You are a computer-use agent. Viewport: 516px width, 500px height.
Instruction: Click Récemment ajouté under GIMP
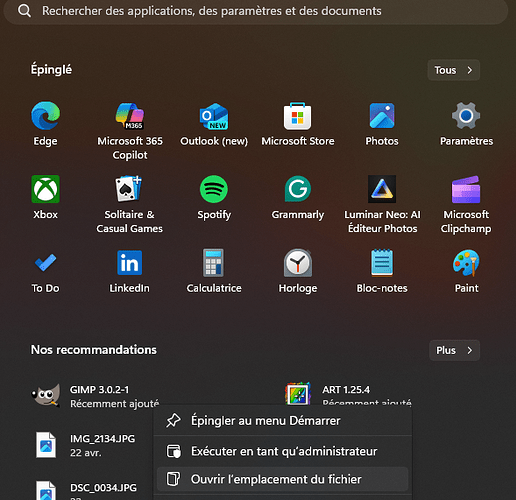point(114,403)
